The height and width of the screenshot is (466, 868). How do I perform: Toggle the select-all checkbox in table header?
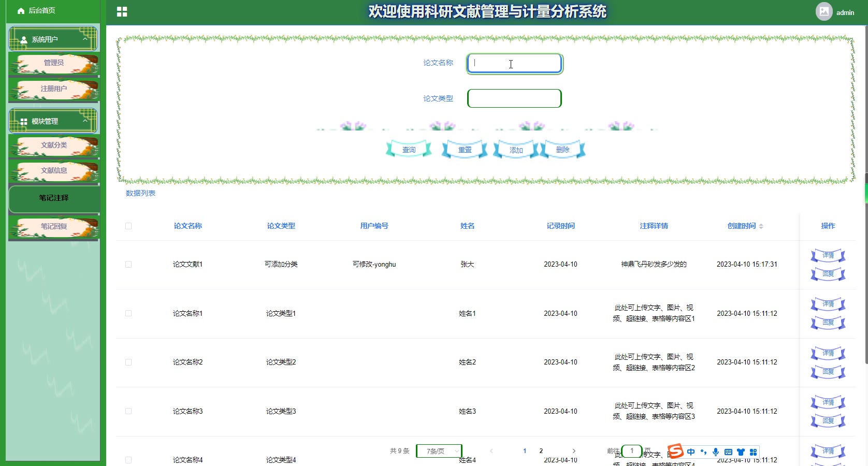128,226
